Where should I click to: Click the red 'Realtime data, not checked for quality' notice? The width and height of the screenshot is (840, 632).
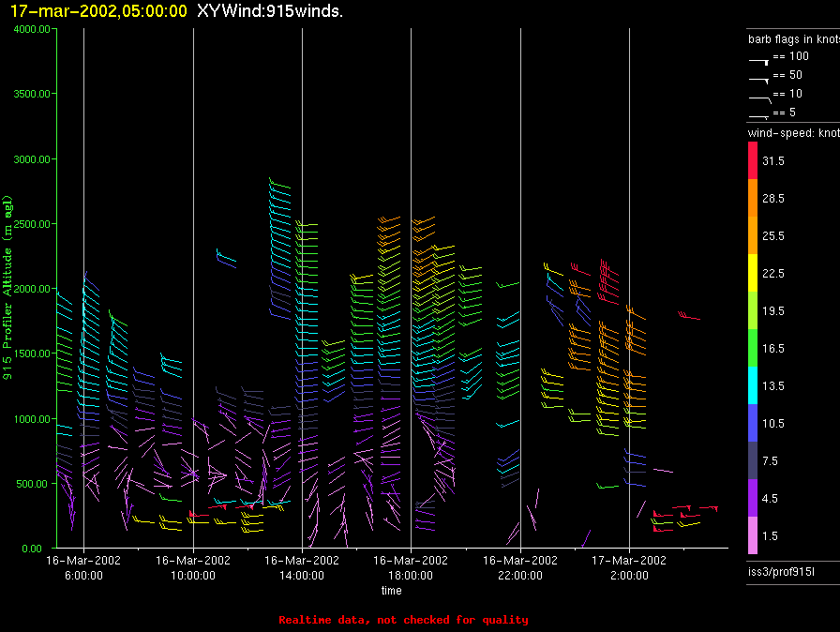[403, 620]
